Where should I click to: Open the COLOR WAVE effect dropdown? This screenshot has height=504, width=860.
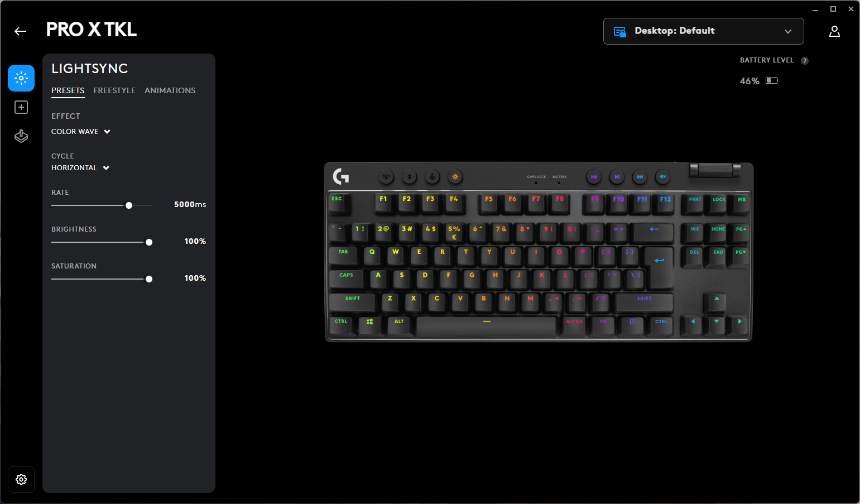click(81, 132)
